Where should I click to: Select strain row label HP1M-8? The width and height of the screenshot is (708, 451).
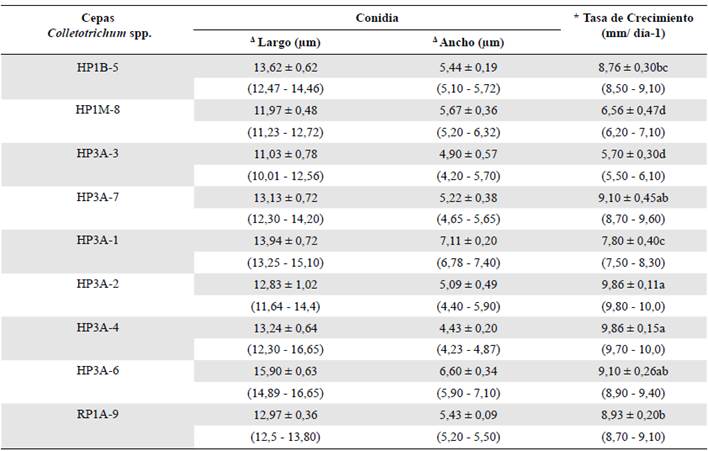coord(96,109)
